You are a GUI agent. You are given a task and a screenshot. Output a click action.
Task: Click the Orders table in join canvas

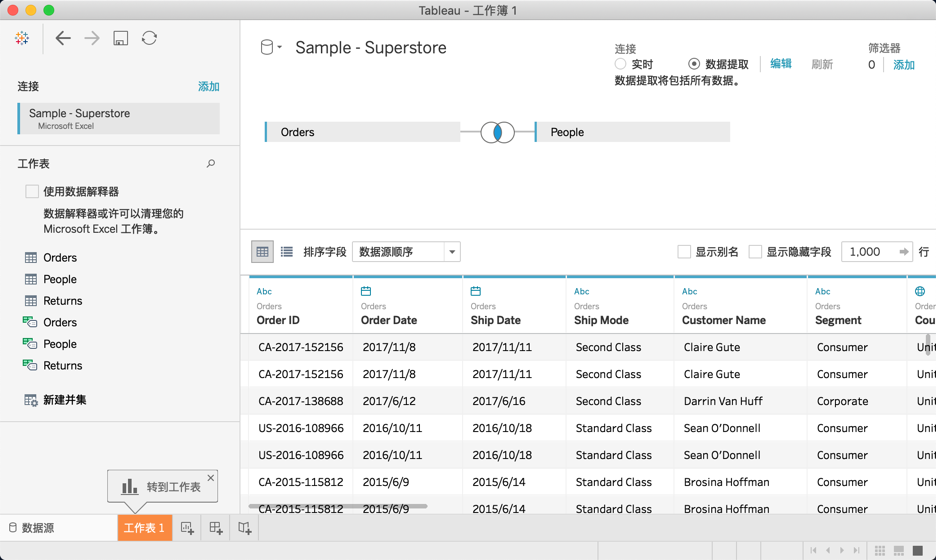362,132
